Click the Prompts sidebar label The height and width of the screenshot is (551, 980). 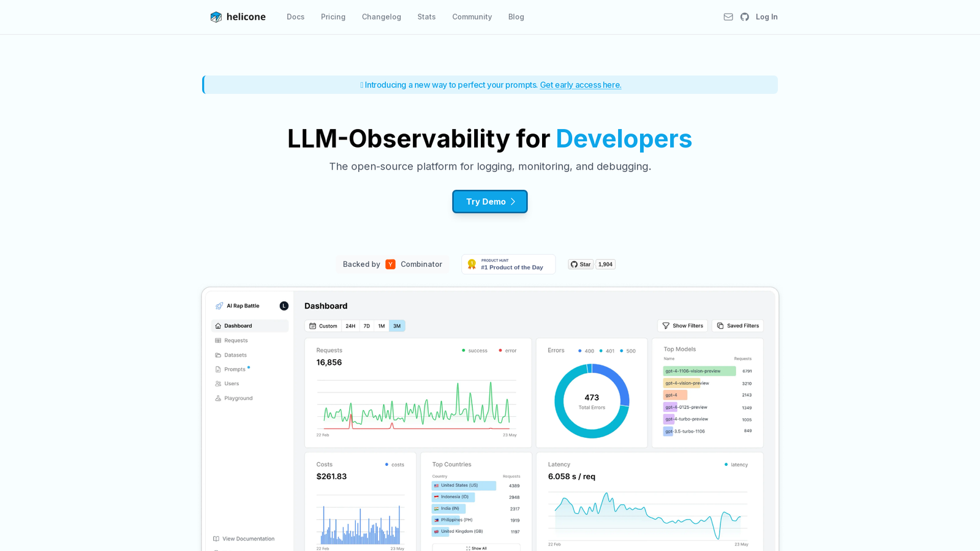point(235,369)
